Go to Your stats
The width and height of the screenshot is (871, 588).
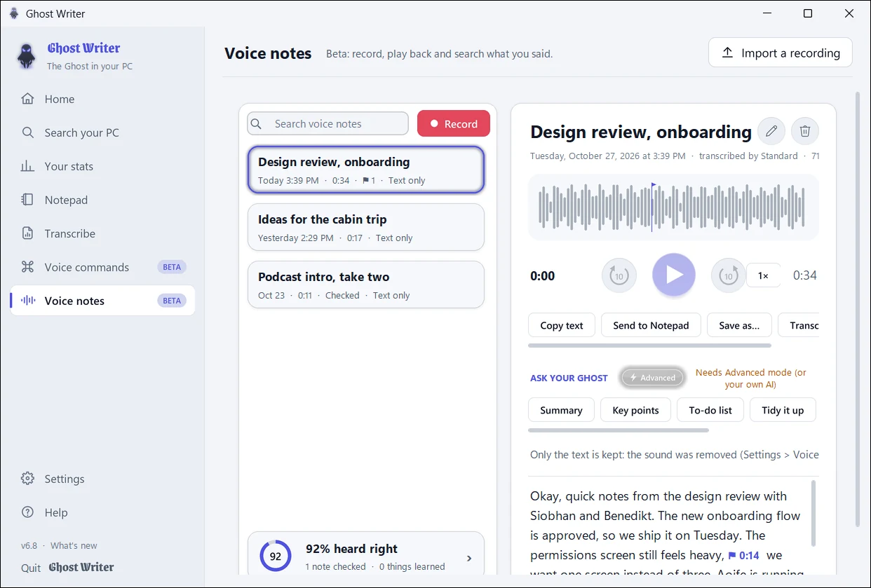point(102,166)
